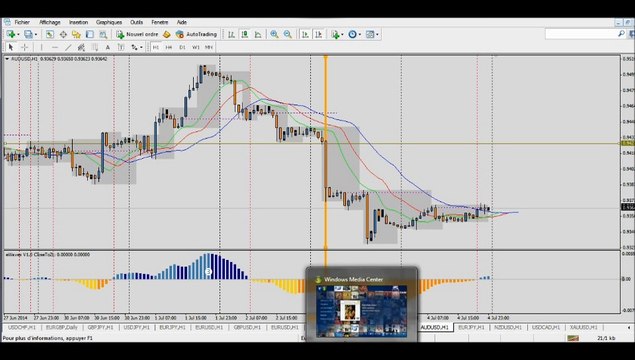The height and width of the screenshot is (360, 635).
Task: Switch to the EURGBP,Daily chart tab
Action: coord(62,327)
